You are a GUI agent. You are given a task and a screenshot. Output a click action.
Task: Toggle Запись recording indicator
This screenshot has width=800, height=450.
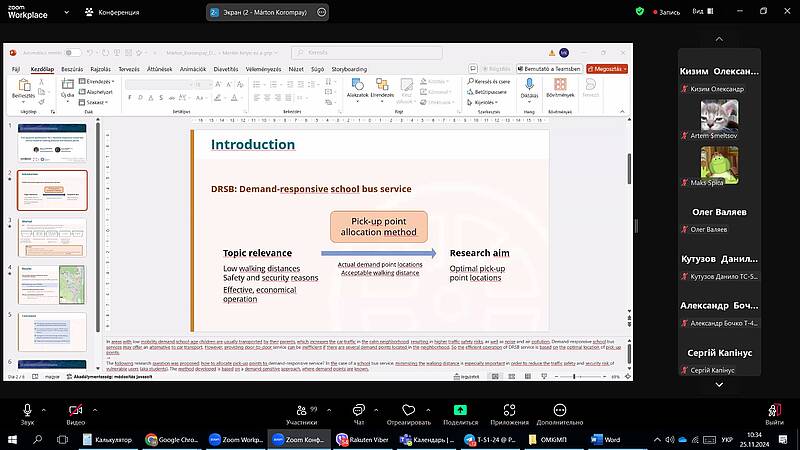tap(666, 12)
